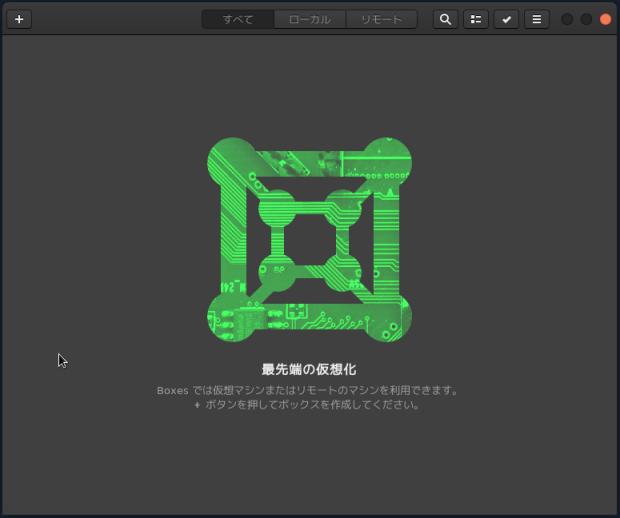Close the Boxes window with orange button
The height and width of the screenshot is (518, 620).
tap(605, 19)
